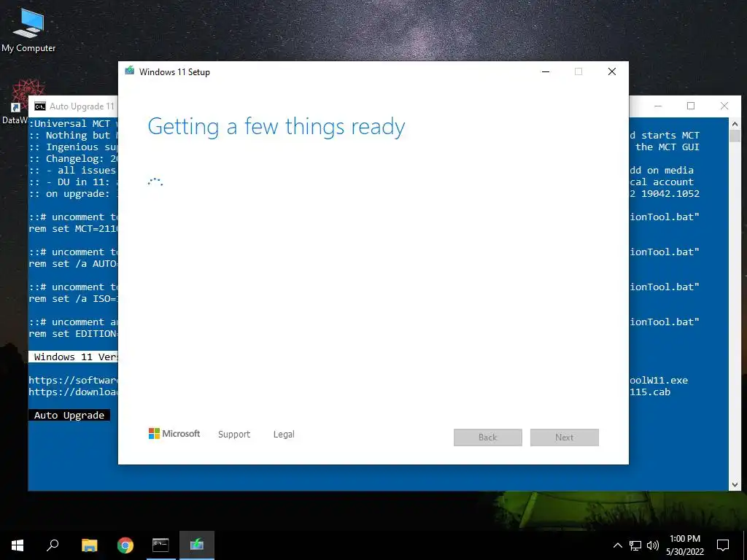Screen dimensions: 747x560
Task: Click the ":: Changelog: 2" console line
Action: 74,158
